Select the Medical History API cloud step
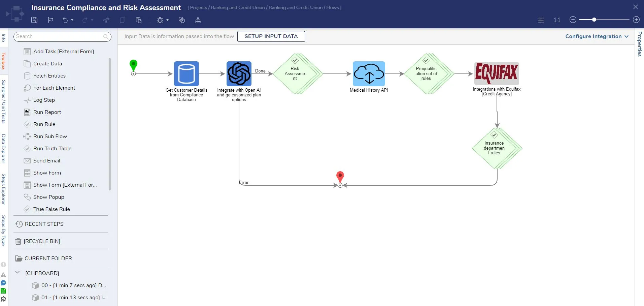Screen dimensions: 644x306 [369, 73]
